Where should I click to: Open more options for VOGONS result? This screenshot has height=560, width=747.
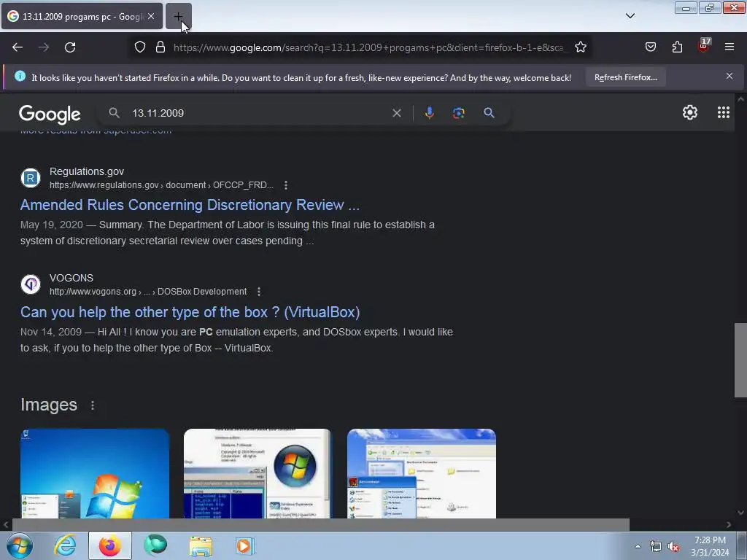(259, 292)
